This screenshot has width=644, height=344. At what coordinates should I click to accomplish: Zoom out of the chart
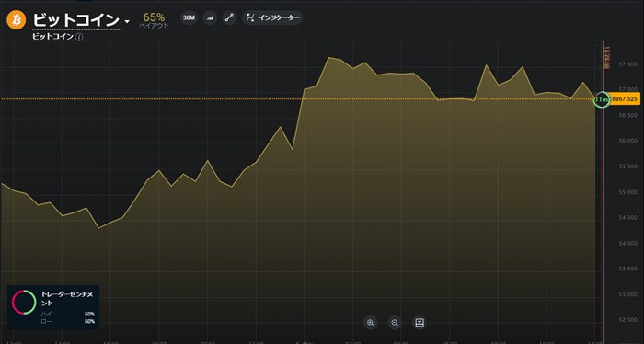coord(395,323)
